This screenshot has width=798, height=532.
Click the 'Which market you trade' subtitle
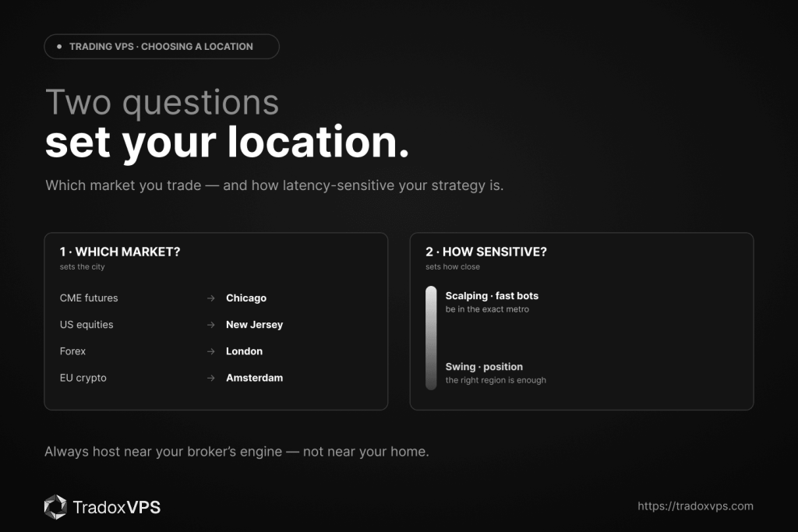pyautogui.click(x=274, y=185)
